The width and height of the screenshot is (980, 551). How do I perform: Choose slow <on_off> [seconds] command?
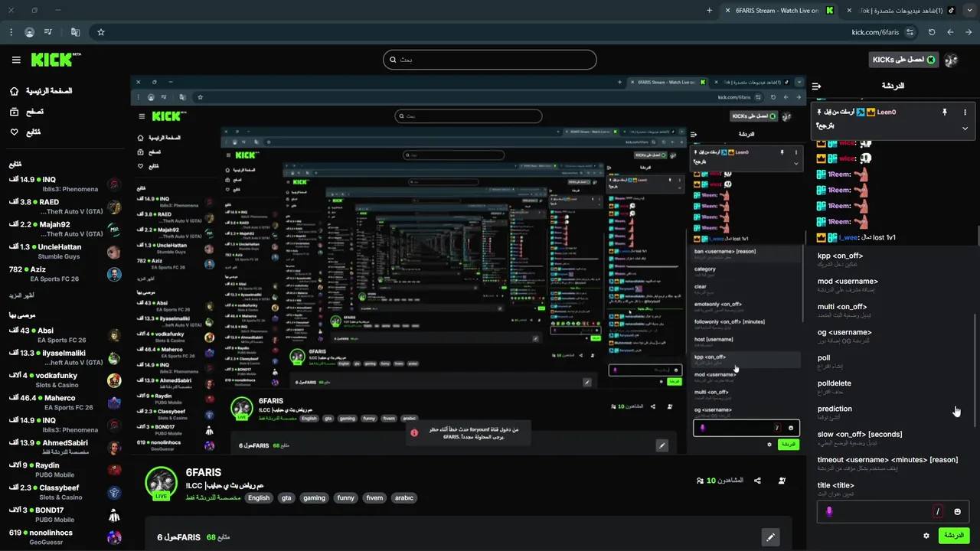pos(893,438)
